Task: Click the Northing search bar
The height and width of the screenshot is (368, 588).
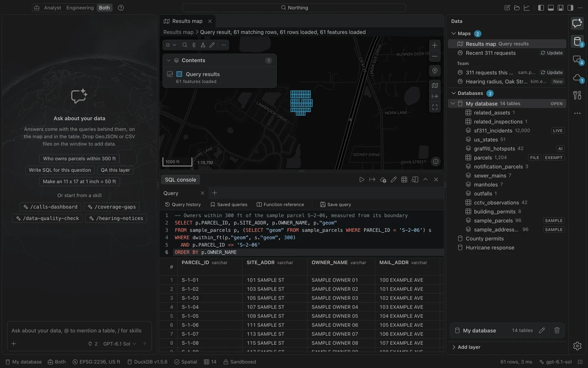Action: click(294, 8)
